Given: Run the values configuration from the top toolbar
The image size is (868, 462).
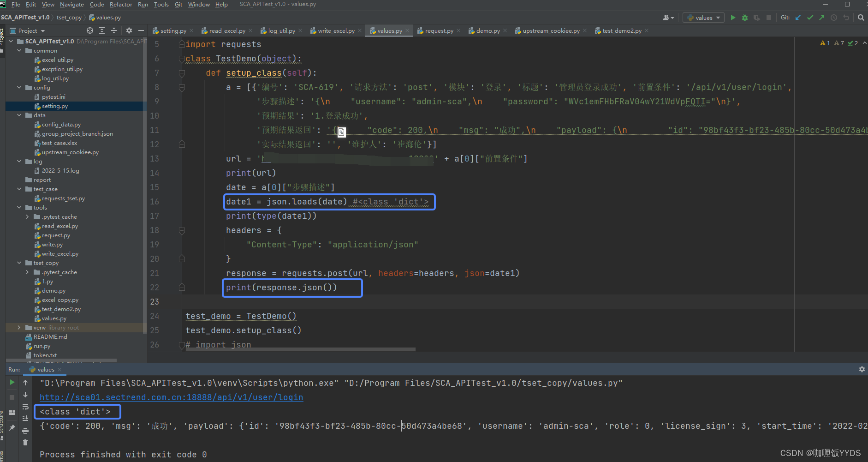Looking at the screenshot, I should click(733, 18).
